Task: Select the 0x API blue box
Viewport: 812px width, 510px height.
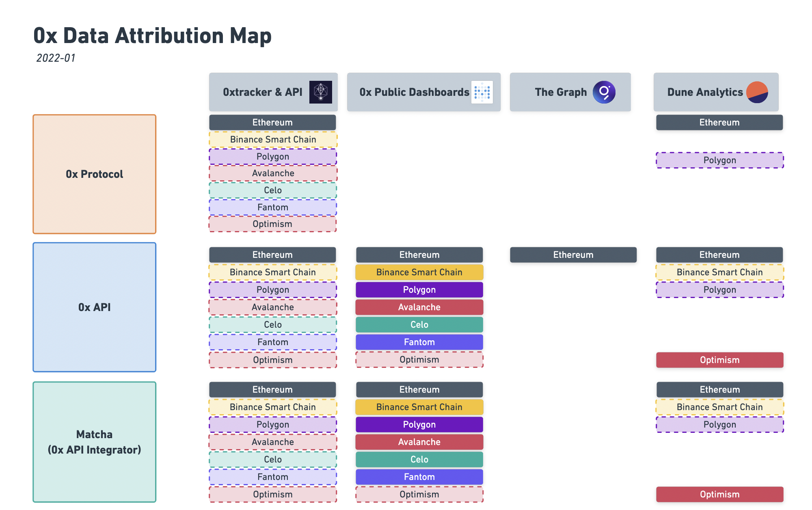Action: [x=95, y=307]
